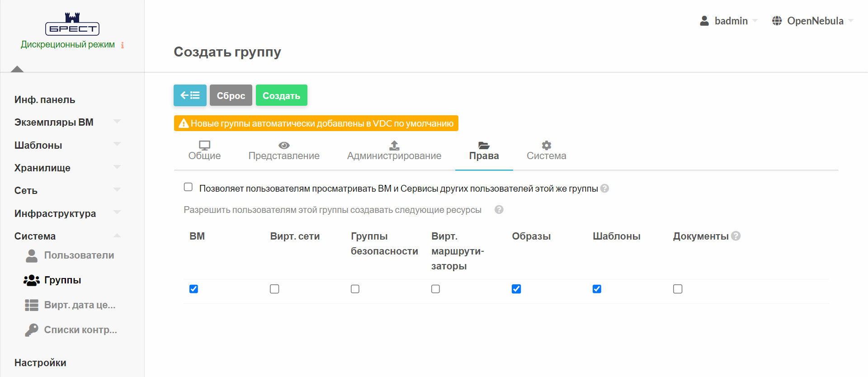Check the Документы permission checkbox
Viewport: 868px width, 377px height.
[677, 289]
